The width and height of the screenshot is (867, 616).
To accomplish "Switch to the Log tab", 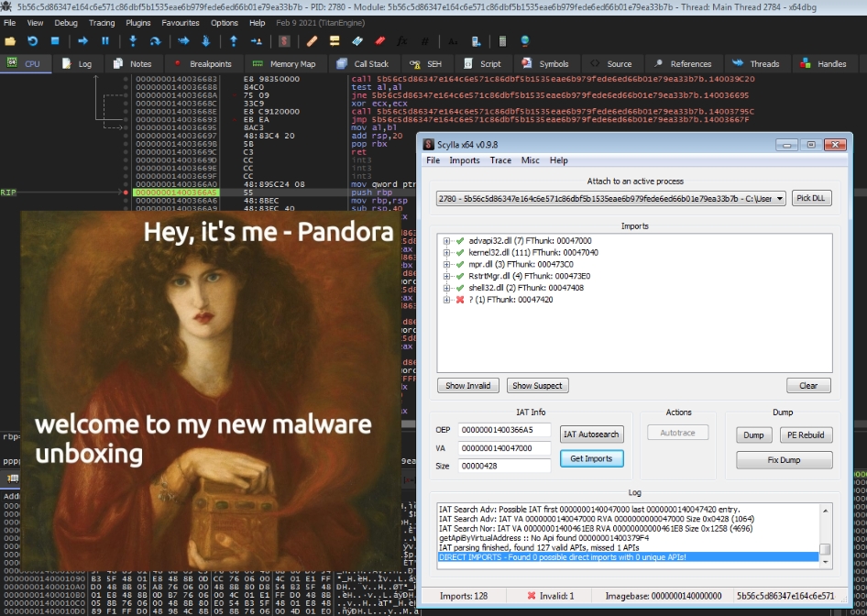I will coord(77,63).
